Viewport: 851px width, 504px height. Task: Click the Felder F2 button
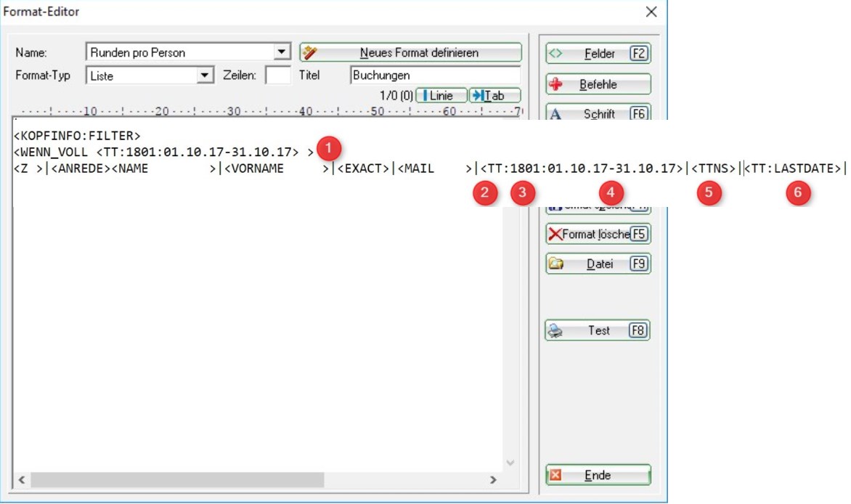598,54
